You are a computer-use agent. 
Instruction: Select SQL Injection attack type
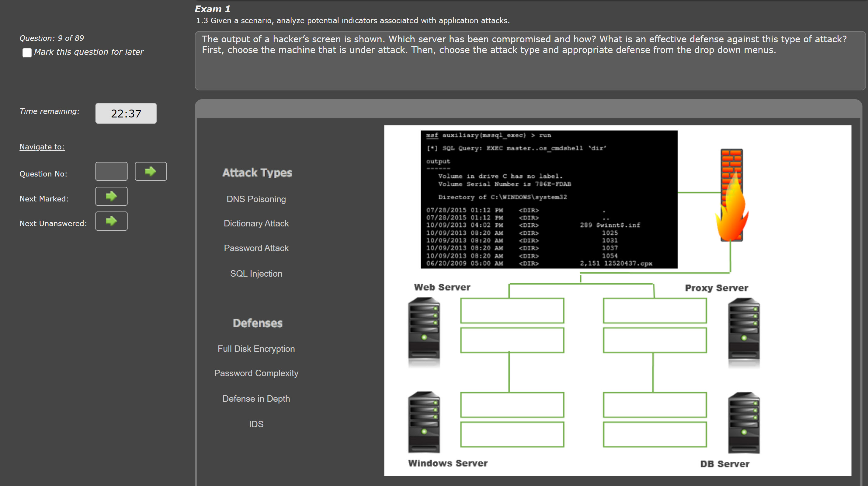point(256,274)
